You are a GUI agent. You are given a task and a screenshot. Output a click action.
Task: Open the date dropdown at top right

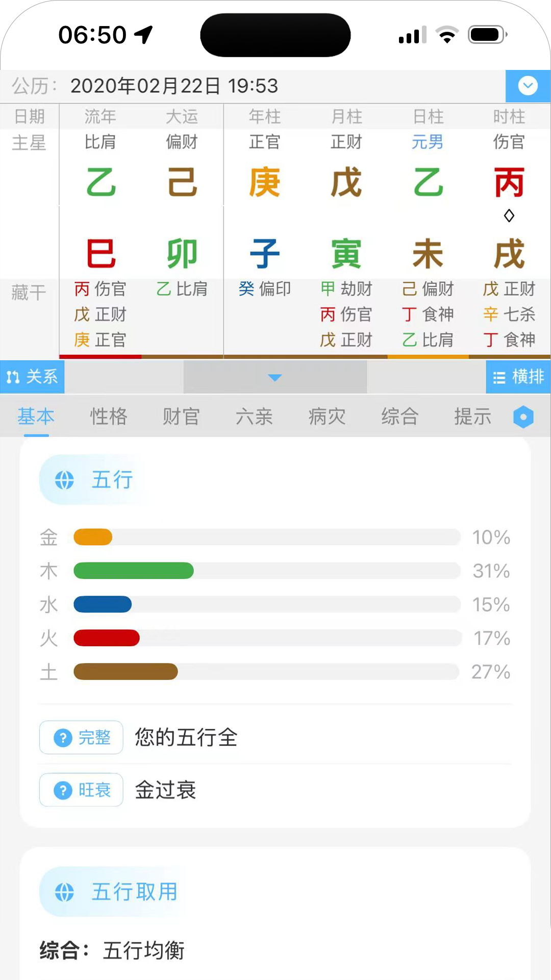click(528, 86)
